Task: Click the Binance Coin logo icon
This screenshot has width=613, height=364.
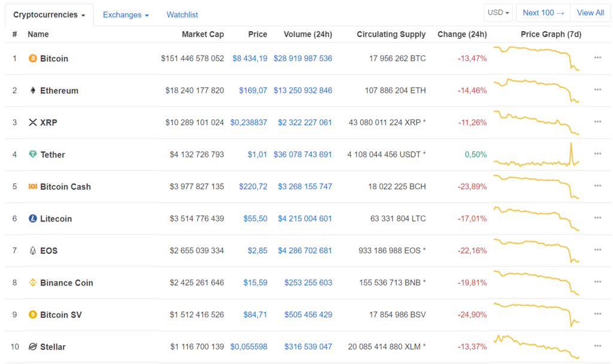Action: (32, 283)
